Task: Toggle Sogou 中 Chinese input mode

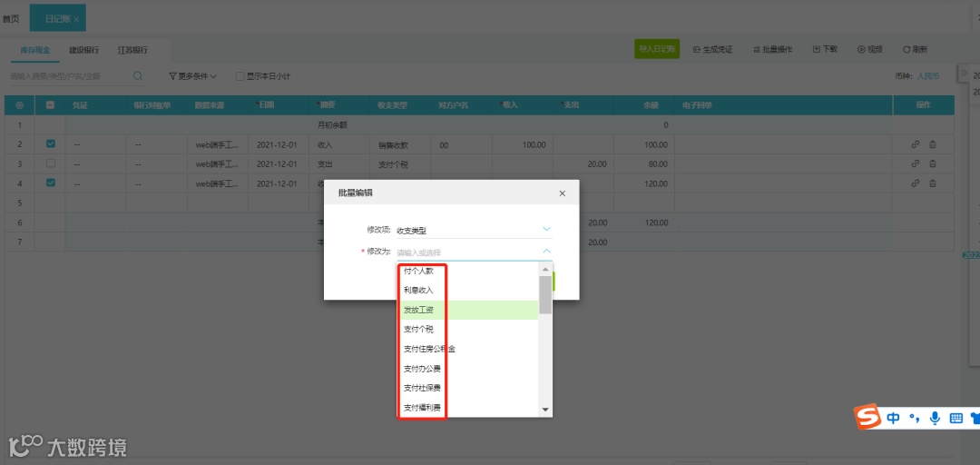Action: click(893, 418)
